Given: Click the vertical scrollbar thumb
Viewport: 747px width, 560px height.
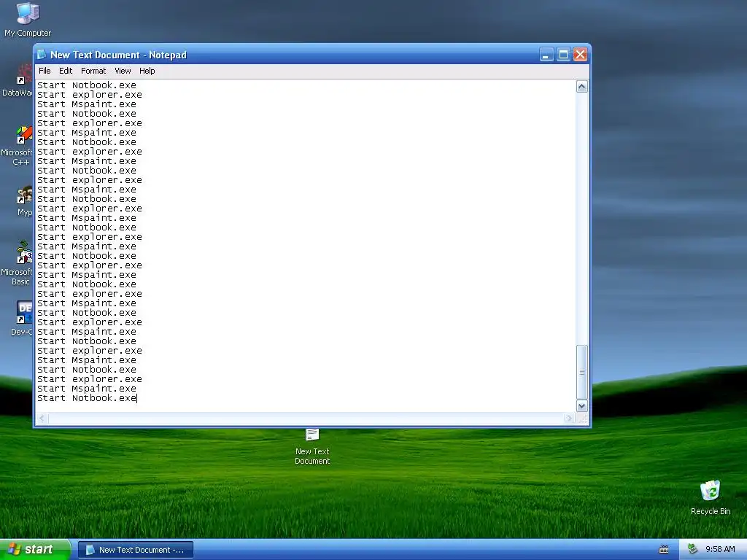Looking at the screenshot, I should (x=581, y=372).
